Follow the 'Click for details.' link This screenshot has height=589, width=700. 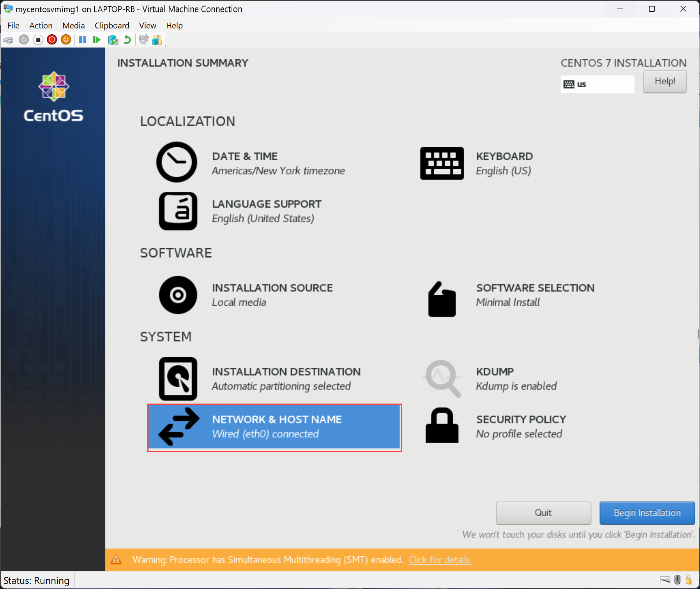pyautogui.click(x=440, y=560)
